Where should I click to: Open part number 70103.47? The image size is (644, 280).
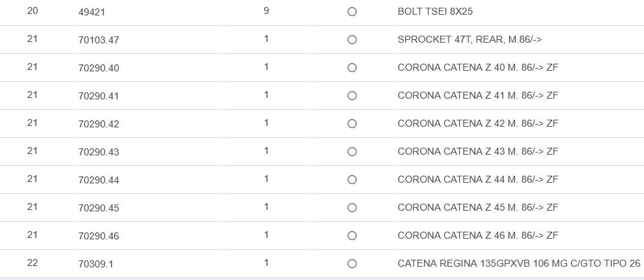(99, 40)
